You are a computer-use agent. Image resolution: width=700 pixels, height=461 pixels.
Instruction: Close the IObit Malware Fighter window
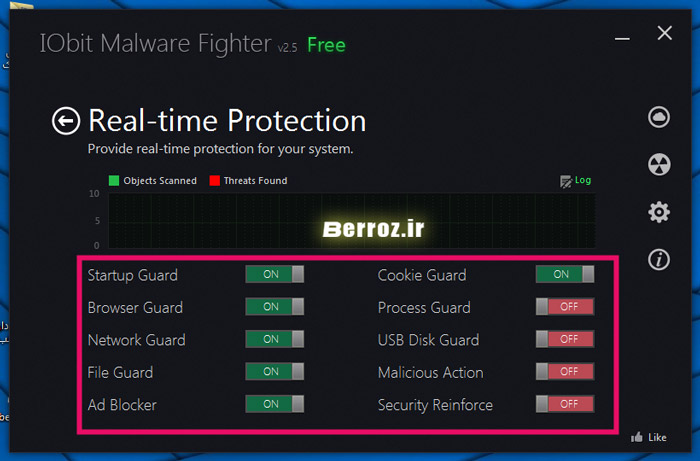pyautogui.click(x=665, y=33)
